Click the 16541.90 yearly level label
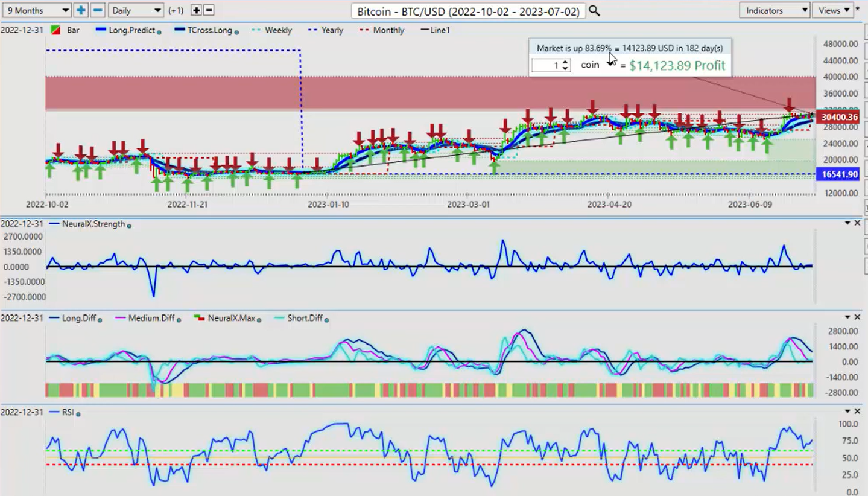Image resolution: width=868 pixels, height=496 pixels. [x=839, y=174]
